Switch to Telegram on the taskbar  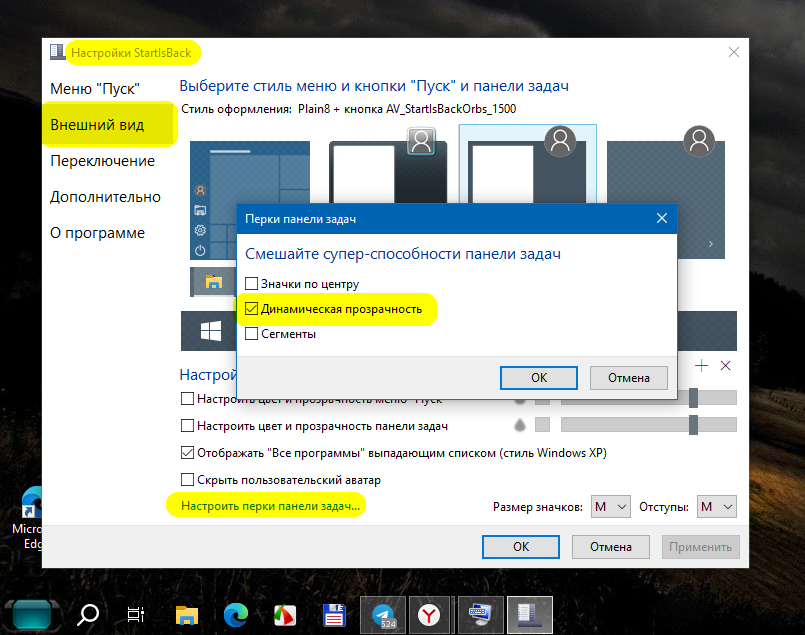point(383,615)
